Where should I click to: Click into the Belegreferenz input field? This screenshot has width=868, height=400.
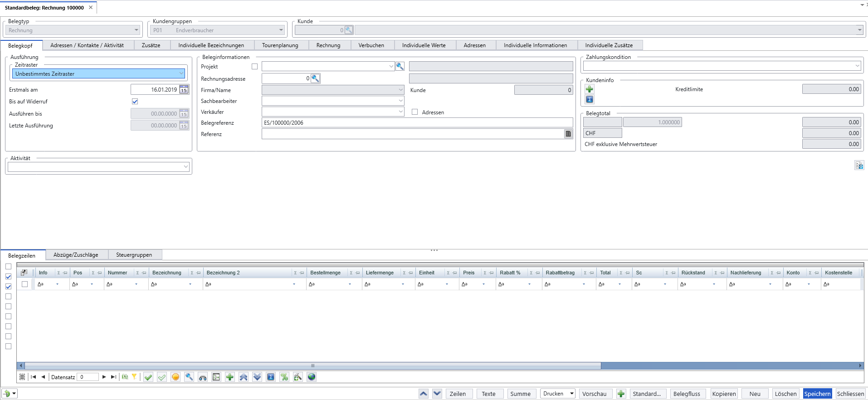coord(417,122)
